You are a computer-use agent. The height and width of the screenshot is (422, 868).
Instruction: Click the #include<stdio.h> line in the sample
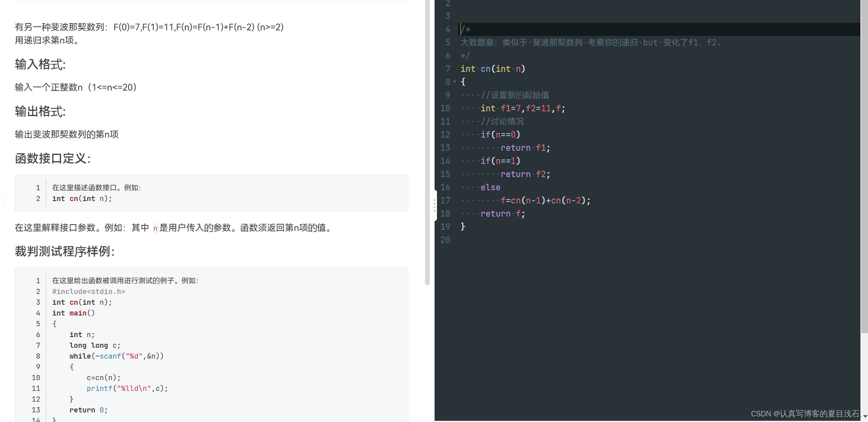pos(89,291)
